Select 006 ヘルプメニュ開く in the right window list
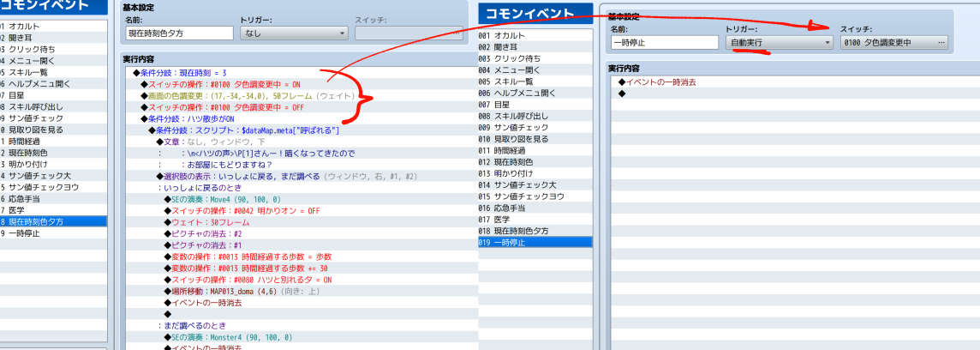The image size is (980, 350). coord(535,93)
